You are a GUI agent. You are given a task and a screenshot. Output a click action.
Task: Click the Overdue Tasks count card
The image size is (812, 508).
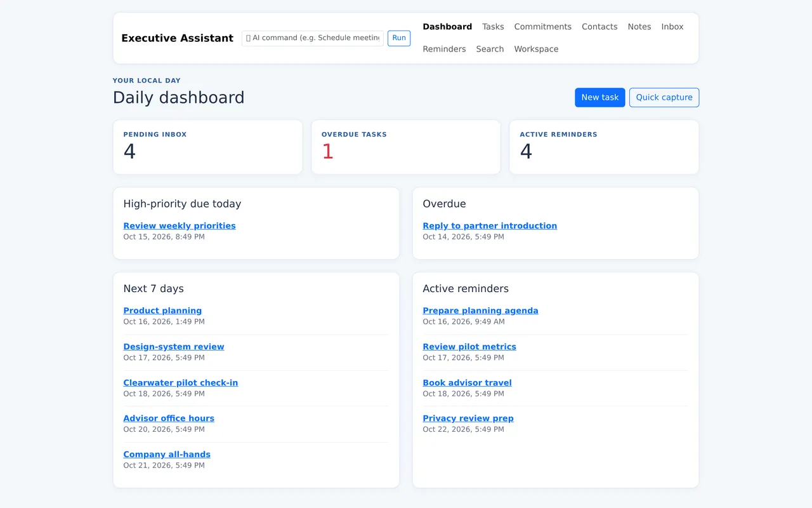tap(406, 147)
